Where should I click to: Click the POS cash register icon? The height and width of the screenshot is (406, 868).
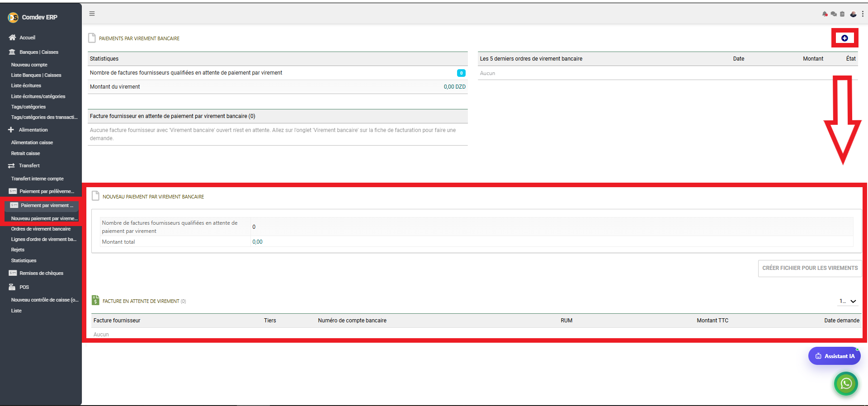(x=12, y=287)
